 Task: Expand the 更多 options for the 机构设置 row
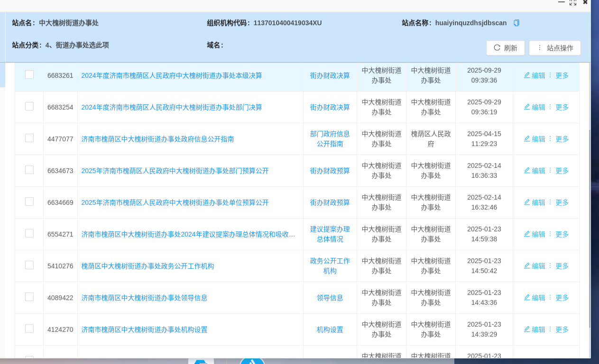click(562, 329)
